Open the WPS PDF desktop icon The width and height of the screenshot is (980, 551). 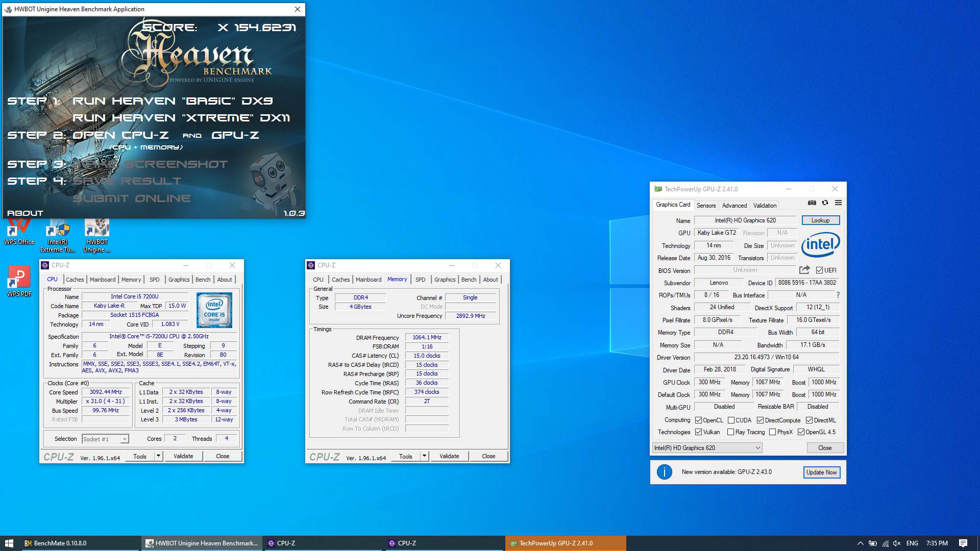click(x=19, y=281)
